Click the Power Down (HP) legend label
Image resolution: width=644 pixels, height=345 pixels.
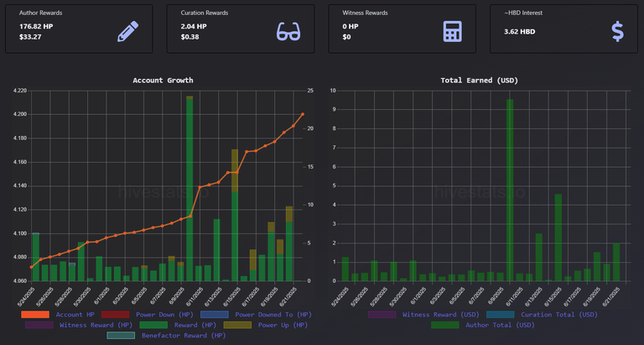[164, 315]
